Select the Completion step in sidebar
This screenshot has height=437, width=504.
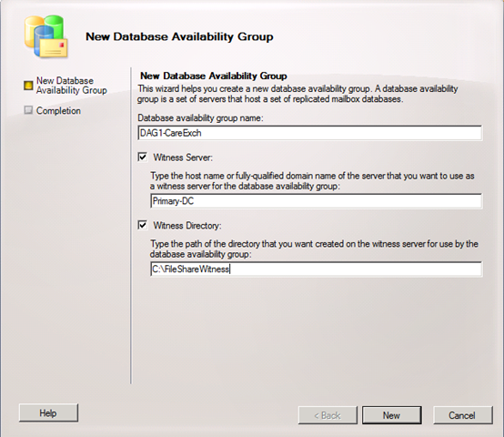point(58,111)
